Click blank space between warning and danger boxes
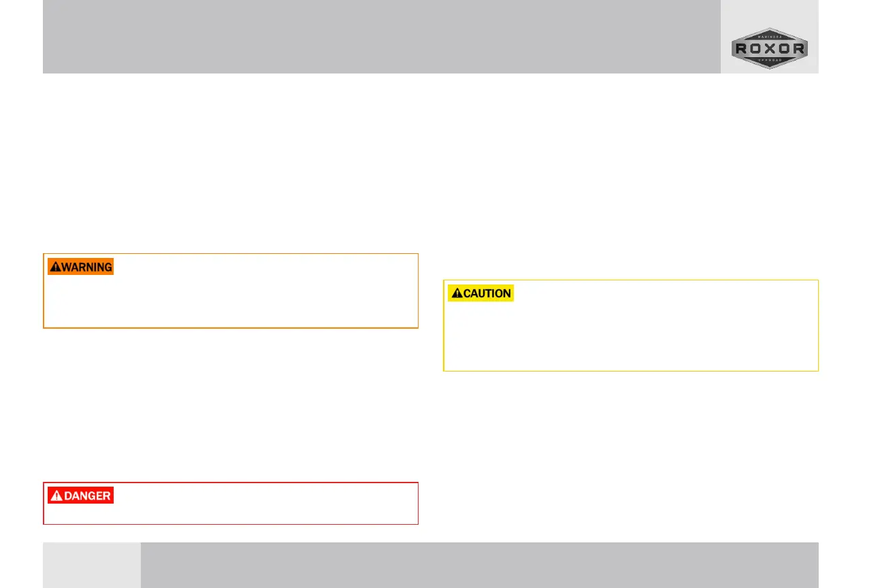 point(230,405)
